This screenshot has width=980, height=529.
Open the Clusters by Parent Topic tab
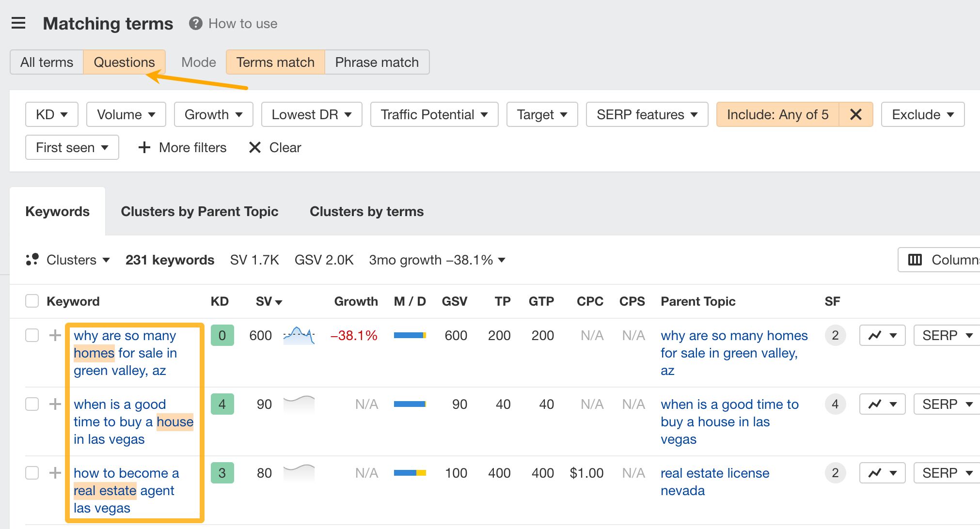click(x=200, y=211)
